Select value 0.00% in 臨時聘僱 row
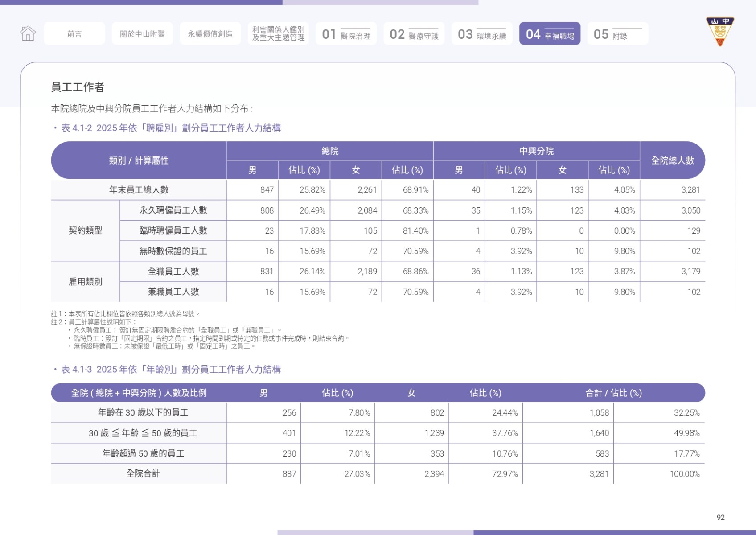This screenshot has width=756, height=535. tap(625, 231)
